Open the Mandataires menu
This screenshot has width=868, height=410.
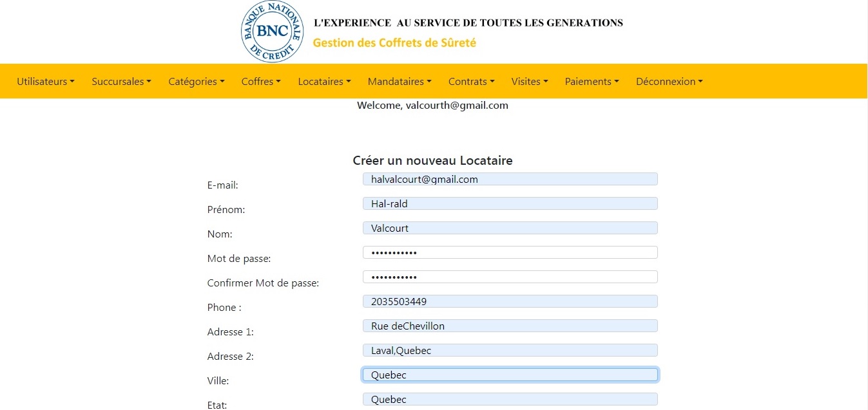(399, 82)
